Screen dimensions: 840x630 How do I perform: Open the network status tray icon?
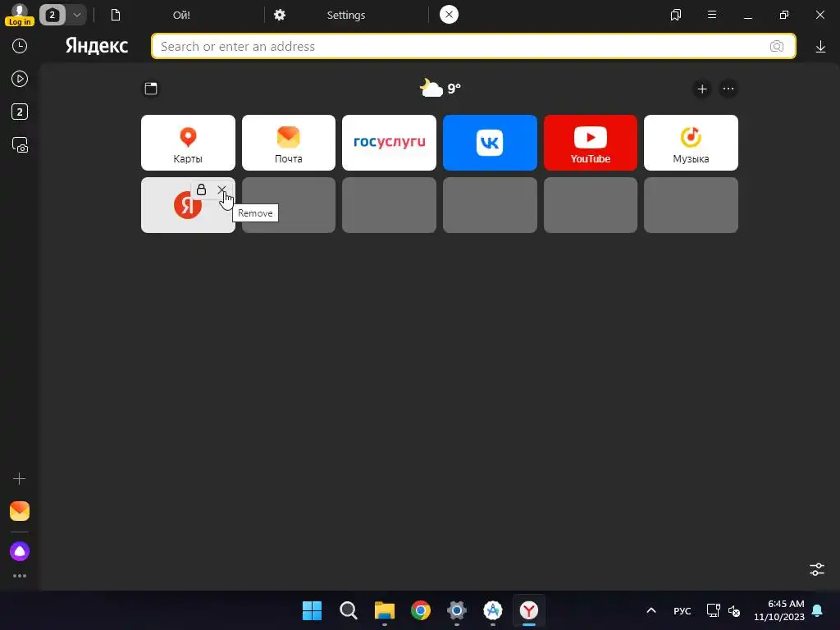pyautogui.click(x=713, y=610)
